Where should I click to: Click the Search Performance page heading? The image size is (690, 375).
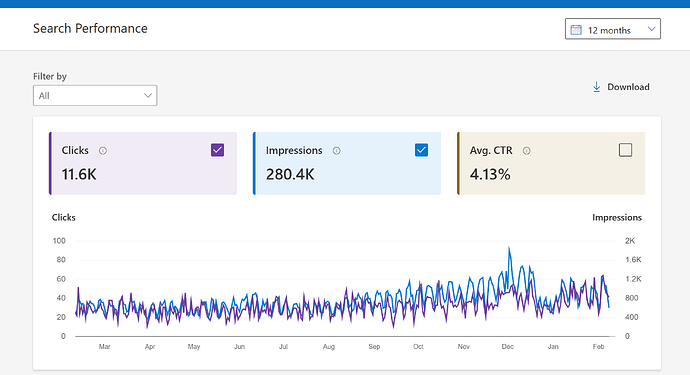90,29
